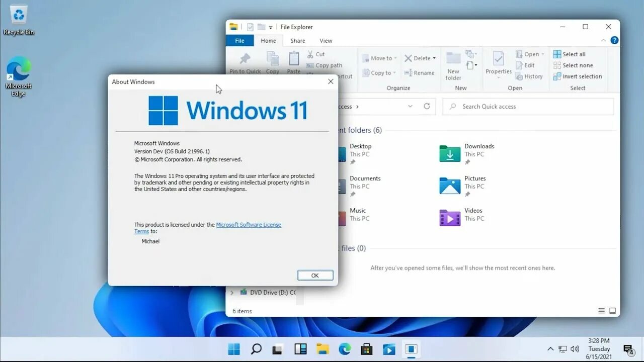Click OK in the About Windows dialog
Viewport: 644px width, 362px height.
[315, 275]
